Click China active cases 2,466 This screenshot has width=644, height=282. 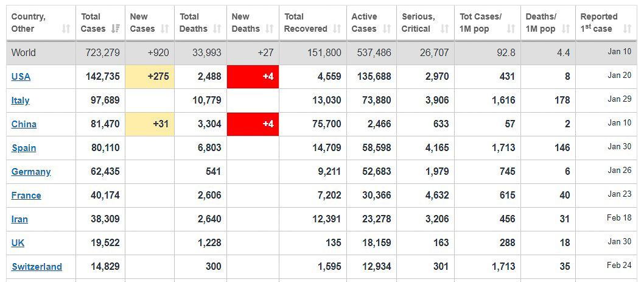coord(379,124)
